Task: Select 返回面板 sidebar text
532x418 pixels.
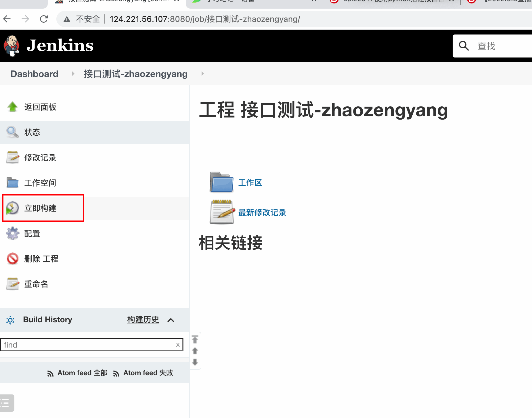Action: [x=40, y=107]
